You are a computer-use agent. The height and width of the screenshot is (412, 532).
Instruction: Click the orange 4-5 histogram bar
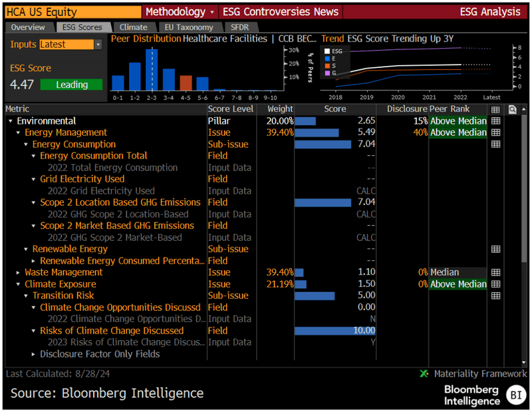click(186, 83)
